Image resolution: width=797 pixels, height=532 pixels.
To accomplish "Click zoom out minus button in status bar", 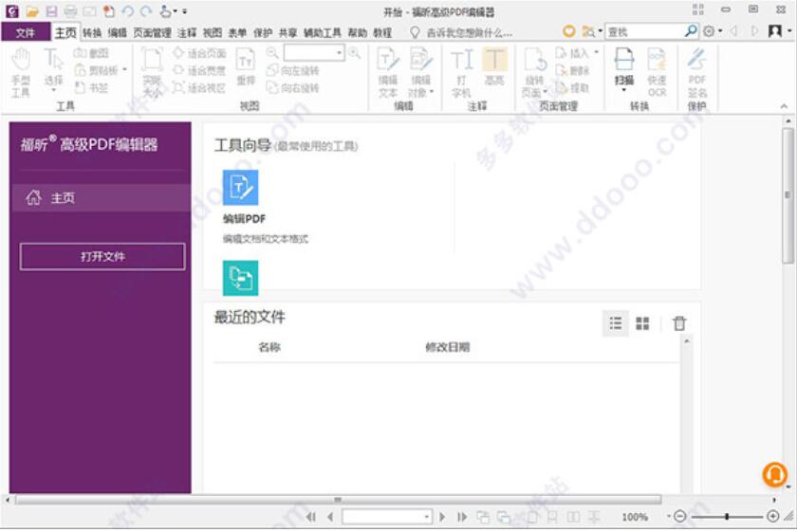I will click(679, 517).
